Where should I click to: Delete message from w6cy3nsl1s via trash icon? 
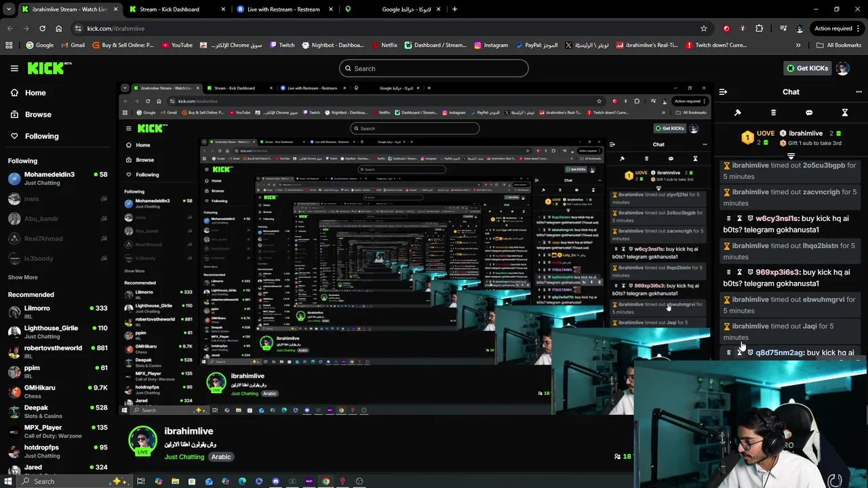click(x=729, y=219)
